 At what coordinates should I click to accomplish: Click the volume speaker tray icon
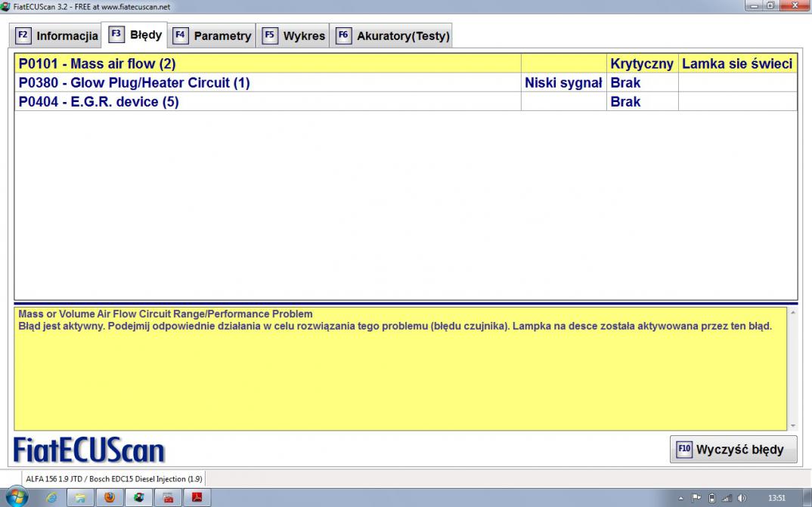click(x=742, y=498)
